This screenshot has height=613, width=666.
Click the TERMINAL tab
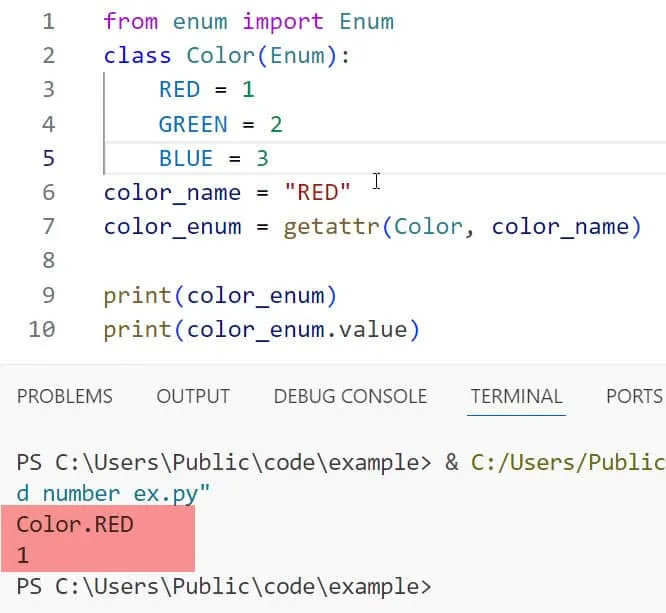point(516,396)
